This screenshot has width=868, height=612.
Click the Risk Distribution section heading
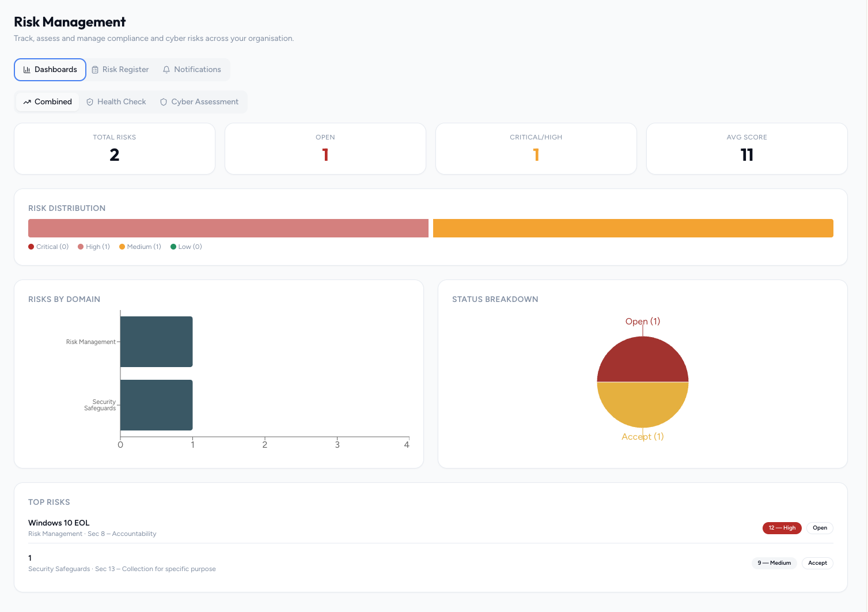[67, 208]
